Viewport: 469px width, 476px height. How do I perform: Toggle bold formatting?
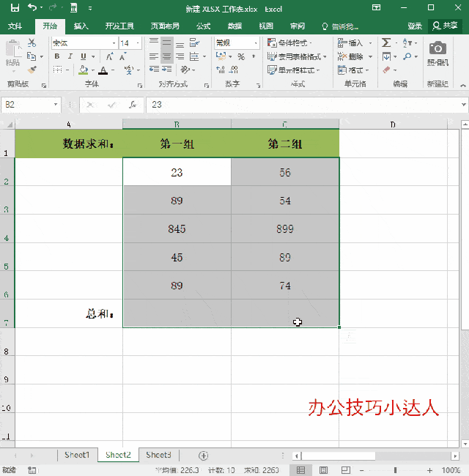click(x=57, y=56)
